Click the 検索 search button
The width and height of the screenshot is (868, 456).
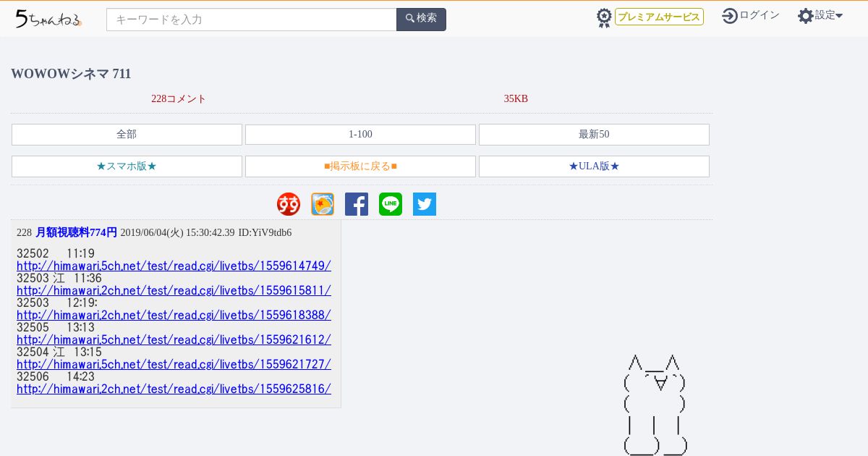(421, 19)
